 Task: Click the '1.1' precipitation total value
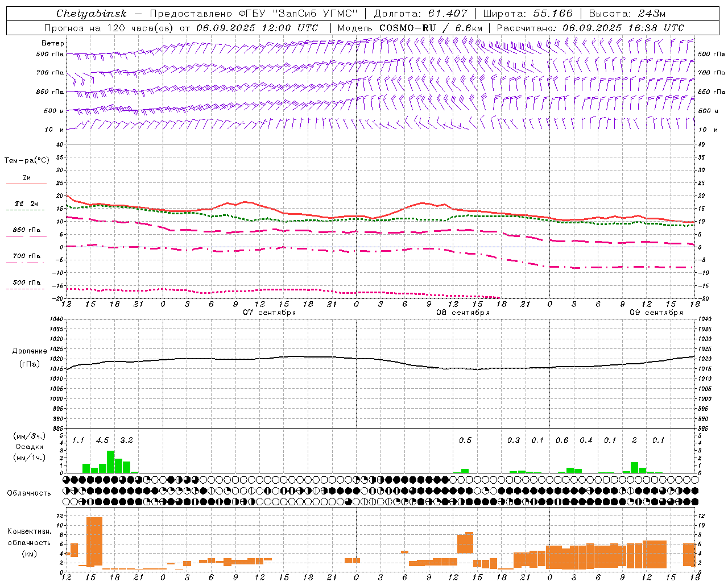[x=78, y=440]
